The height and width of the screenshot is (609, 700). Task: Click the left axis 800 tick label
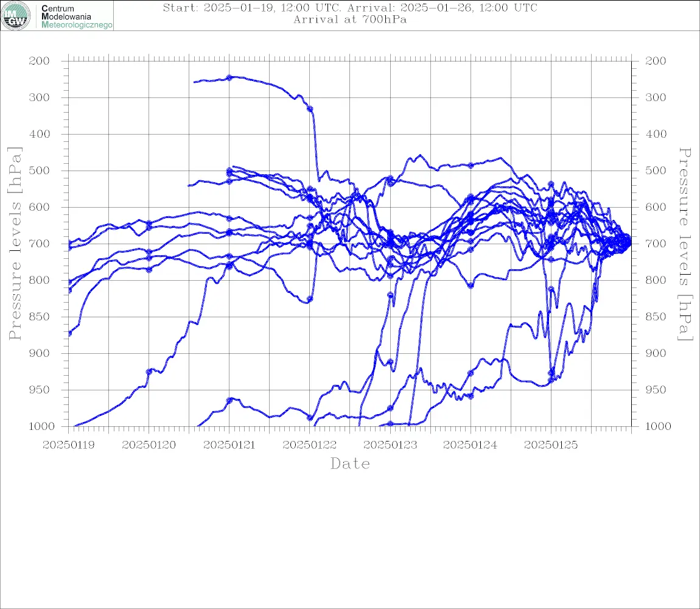coord(40,280)
